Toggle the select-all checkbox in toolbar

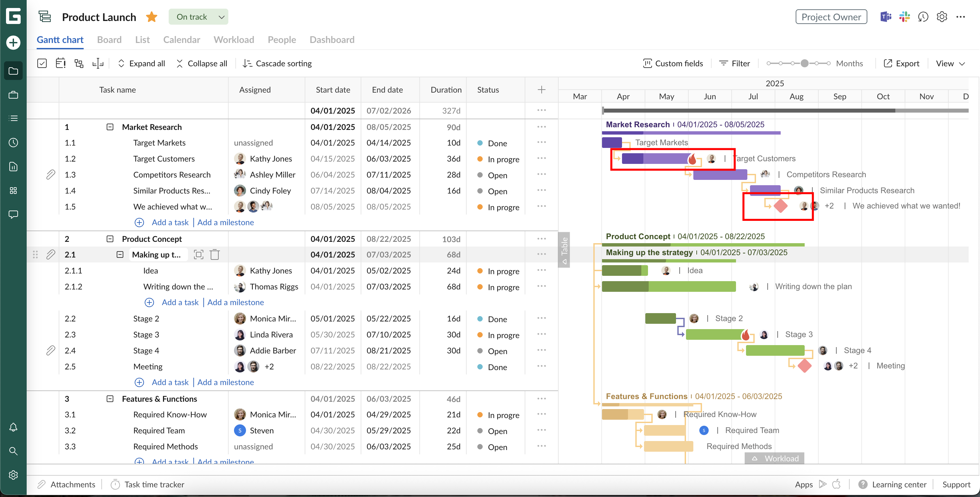(42, 64)
